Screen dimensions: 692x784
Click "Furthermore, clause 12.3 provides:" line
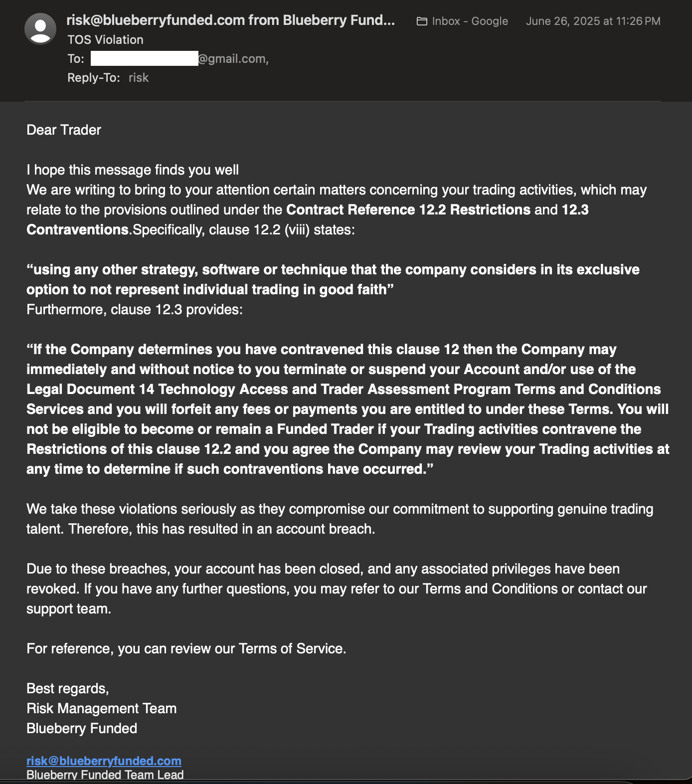pos(135,310)
